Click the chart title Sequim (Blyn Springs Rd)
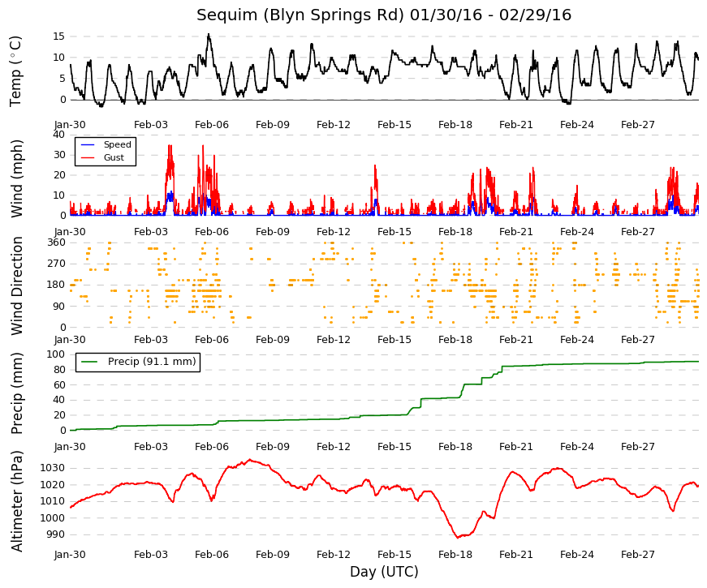Image resolution: width=707 pixels, height=588 pixels. coord(300,15)
